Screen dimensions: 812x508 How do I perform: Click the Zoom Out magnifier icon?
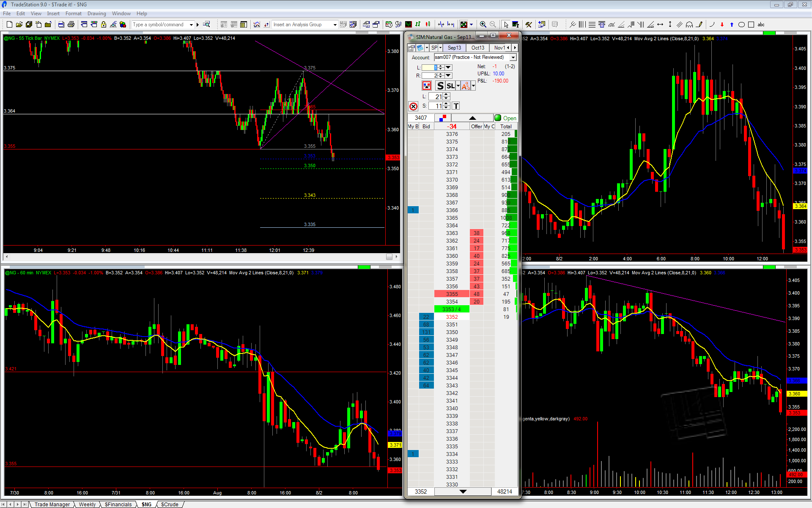493,25
